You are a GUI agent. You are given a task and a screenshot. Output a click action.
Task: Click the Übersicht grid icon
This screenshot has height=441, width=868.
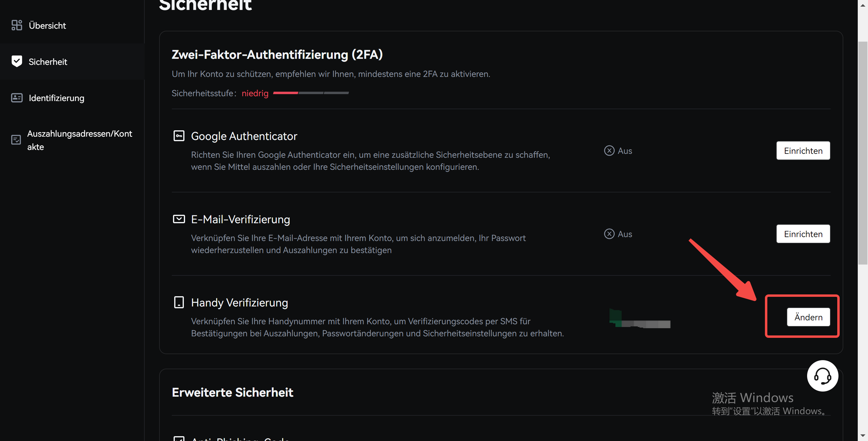17,25
